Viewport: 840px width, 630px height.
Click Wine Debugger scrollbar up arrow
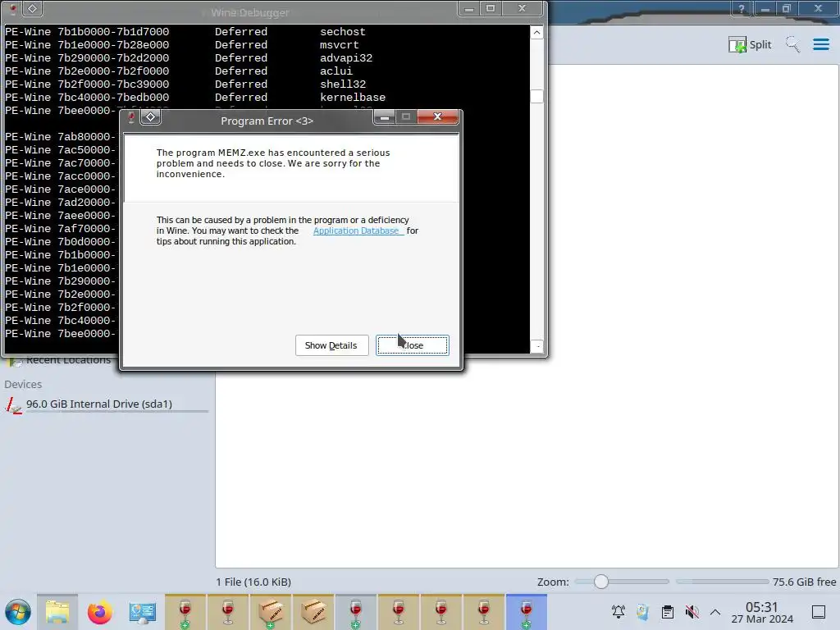pos(537,33)
